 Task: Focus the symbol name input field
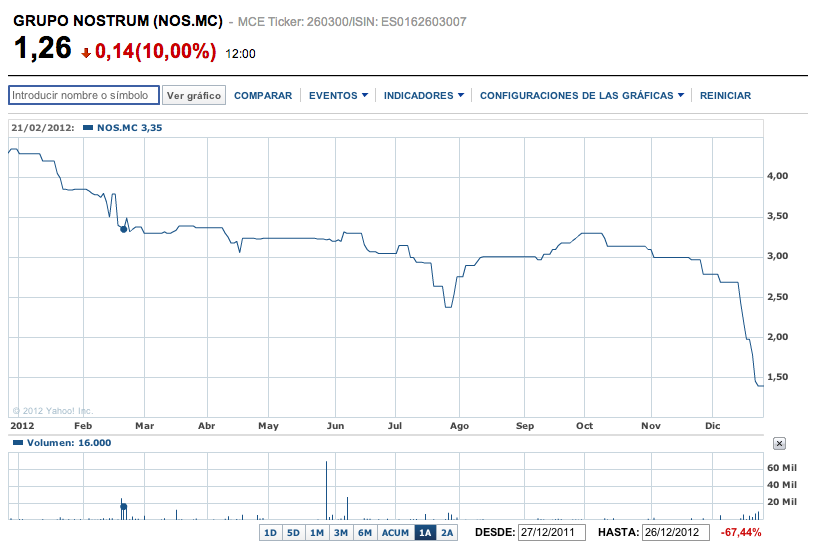click(84, 95)
